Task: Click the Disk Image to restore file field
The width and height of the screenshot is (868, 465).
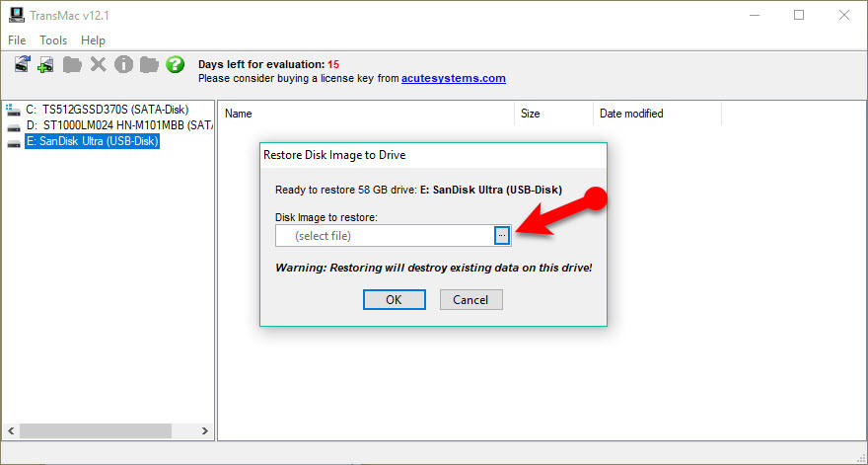Action: 385,235
